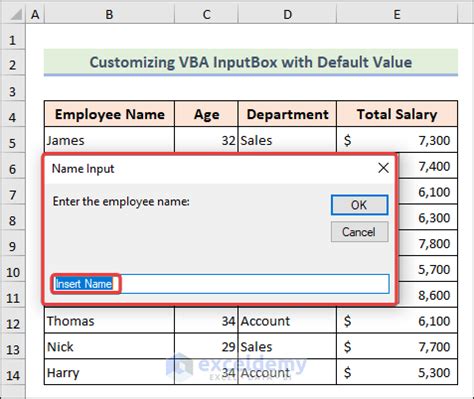This screenshot has height=399, width=474.
Task: Select salary cell 5,300
Action: click(397, 372)
